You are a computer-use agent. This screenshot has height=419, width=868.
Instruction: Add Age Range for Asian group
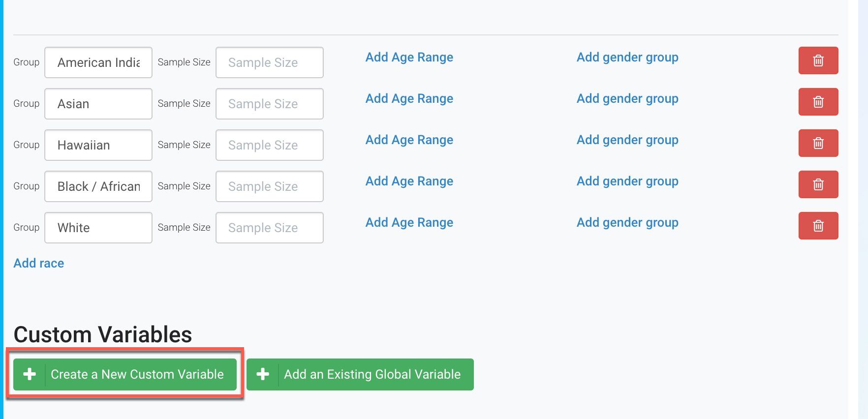409,99
